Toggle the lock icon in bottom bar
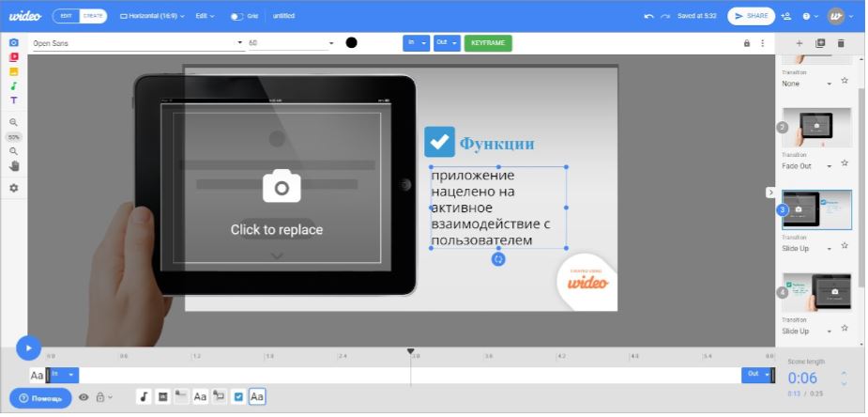 [x=100, y=397]
